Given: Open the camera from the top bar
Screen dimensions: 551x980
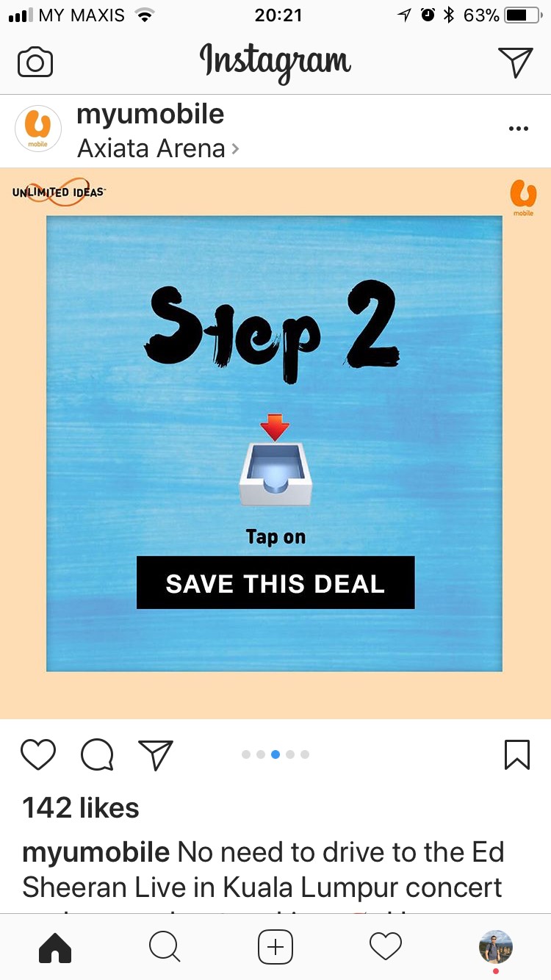Looking at the screenshot, I should [x=35, y=62].
